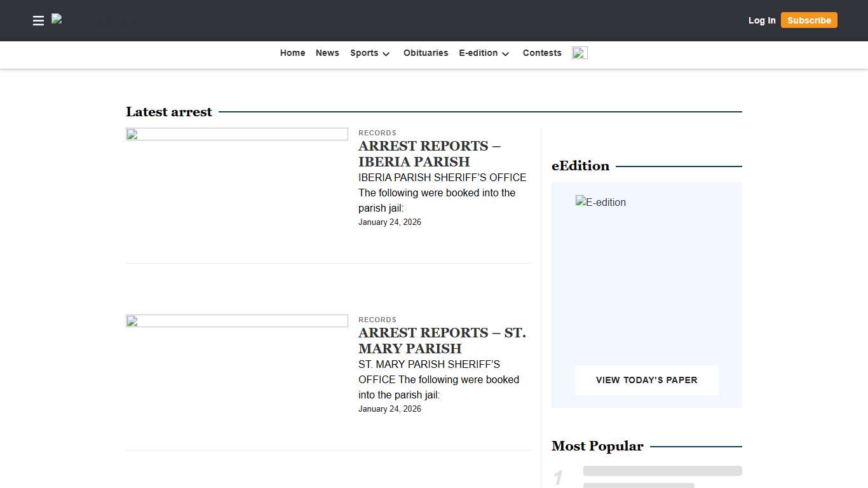This screenshot has height=488, width=868.
Task: Click the E-edition cover image
Action: pos(601,203)
